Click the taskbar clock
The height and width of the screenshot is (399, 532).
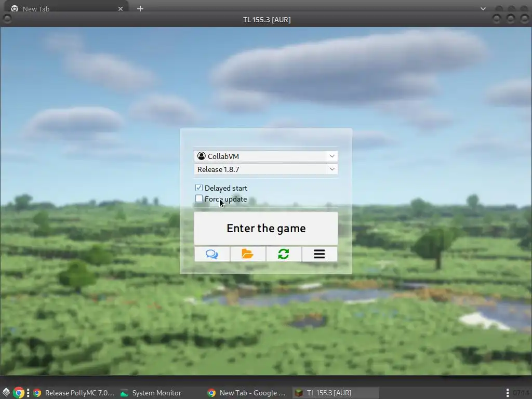(521, 393)
